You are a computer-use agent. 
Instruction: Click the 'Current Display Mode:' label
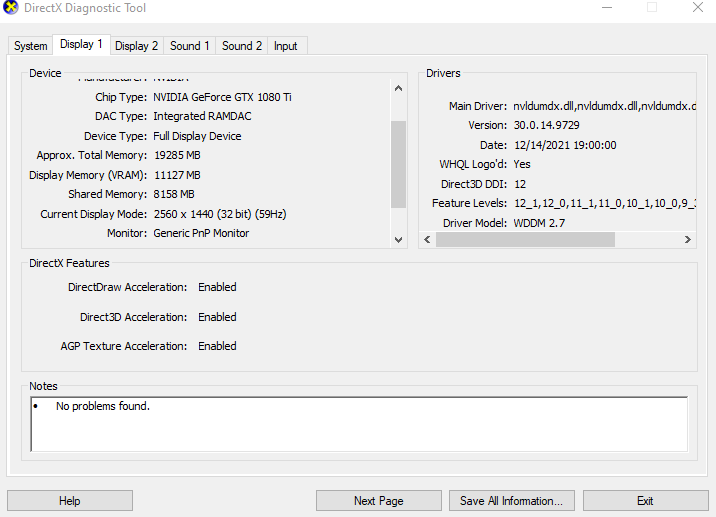[x=94, y=214]
